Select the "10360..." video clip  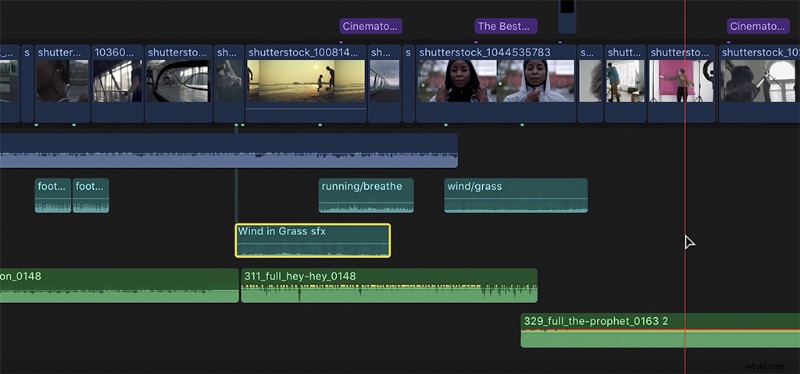[x=117, y=84]
